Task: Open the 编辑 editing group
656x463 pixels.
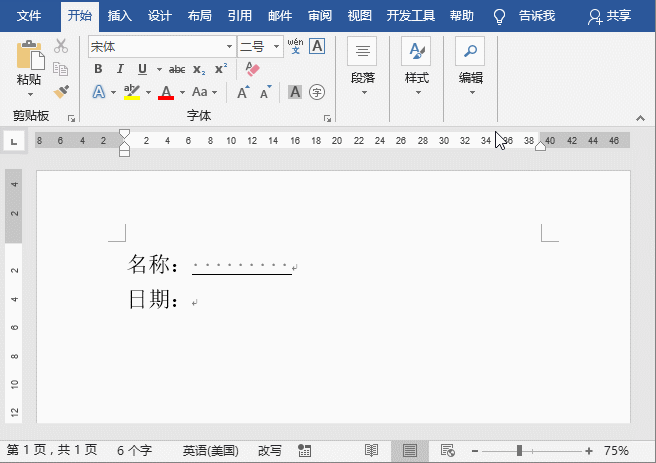Action: pos(471,67)
